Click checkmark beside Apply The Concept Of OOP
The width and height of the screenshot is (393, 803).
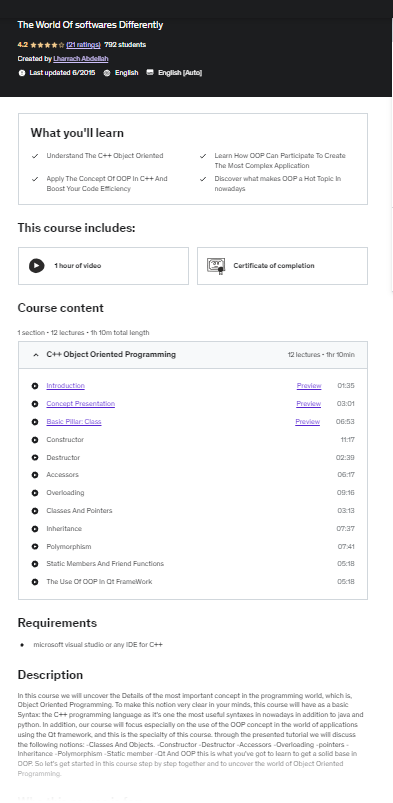(35, 179)
